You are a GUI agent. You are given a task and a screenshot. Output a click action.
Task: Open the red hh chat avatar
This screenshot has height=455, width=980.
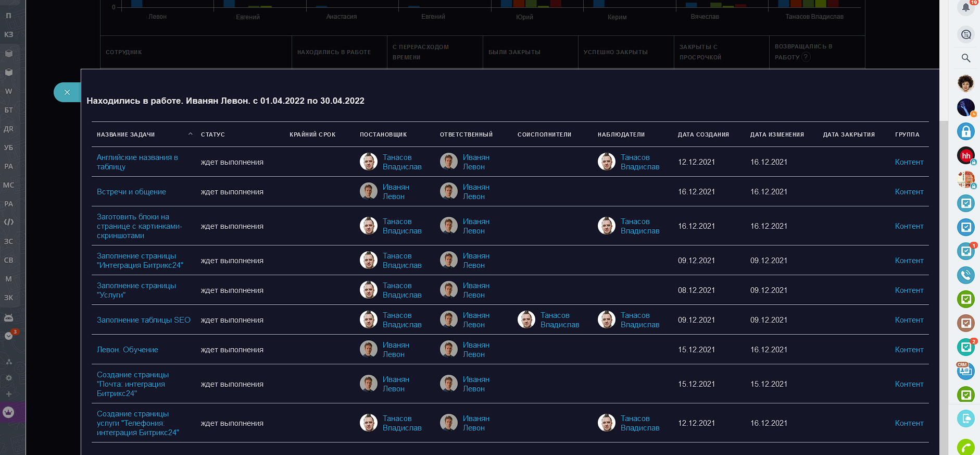(965, 155)
